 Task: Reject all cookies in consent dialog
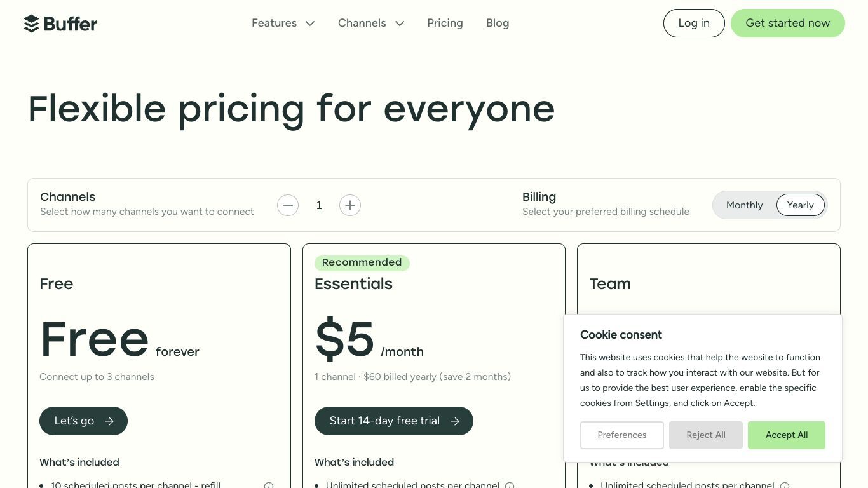[706, 435]
